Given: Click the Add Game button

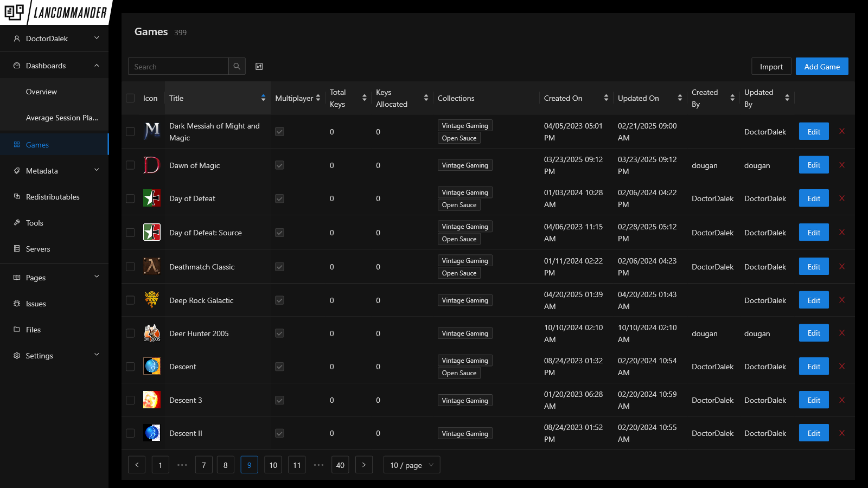Looking at the screenshot, I should [x=822, y=66].
